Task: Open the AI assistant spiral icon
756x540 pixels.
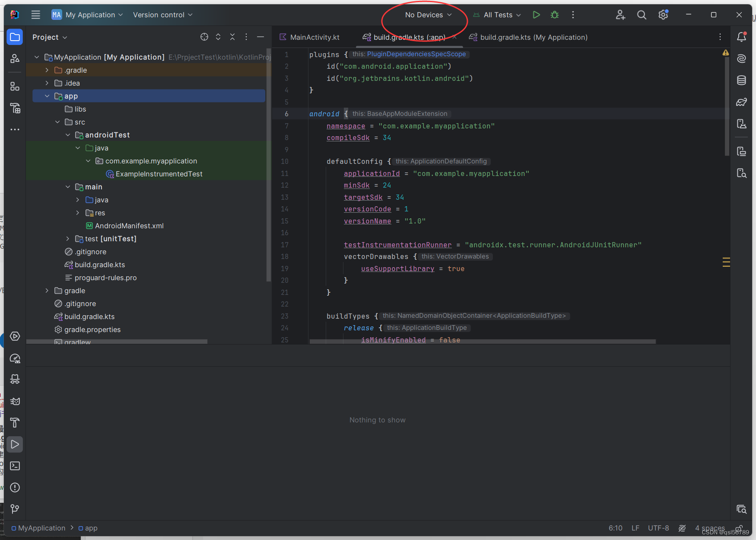Action: 741,59
